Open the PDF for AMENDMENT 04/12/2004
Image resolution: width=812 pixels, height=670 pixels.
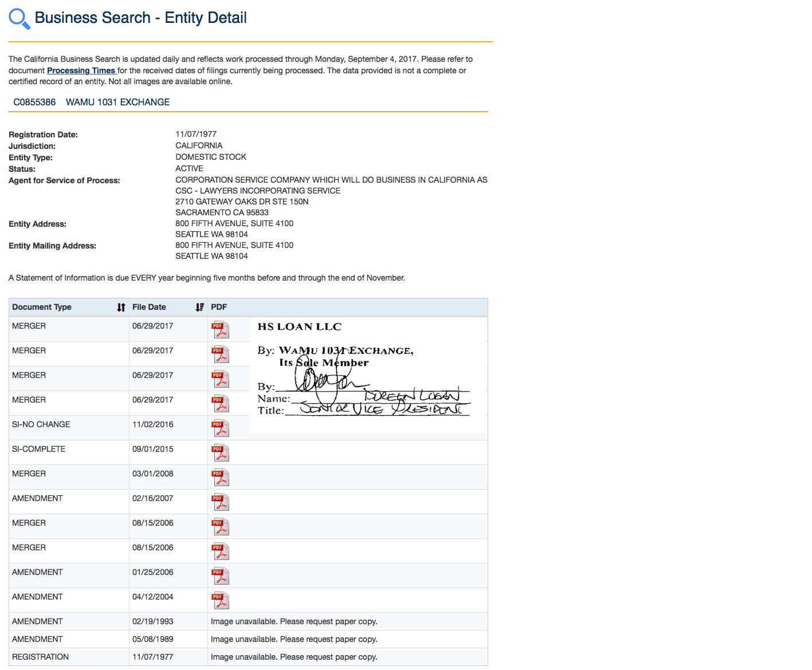point(221,600)
